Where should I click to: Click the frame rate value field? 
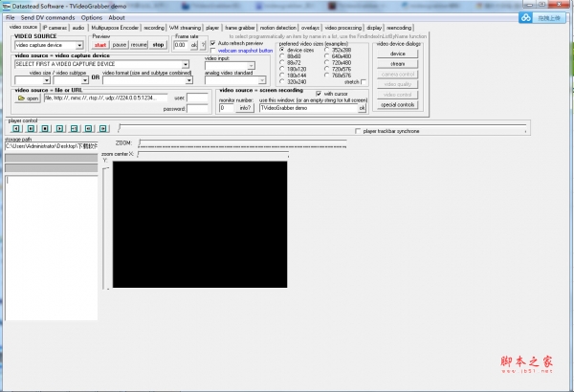pos(181,45)
